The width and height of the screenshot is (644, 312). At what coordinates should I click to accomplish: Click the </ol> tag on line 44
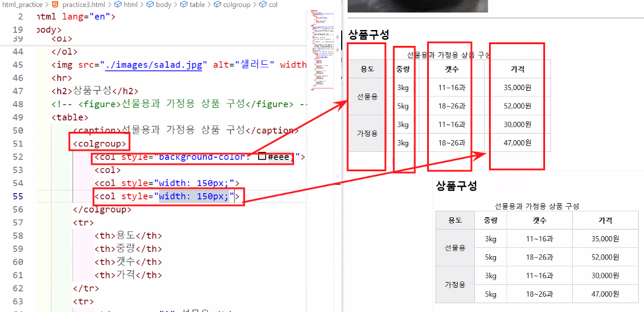click(64, 52)
